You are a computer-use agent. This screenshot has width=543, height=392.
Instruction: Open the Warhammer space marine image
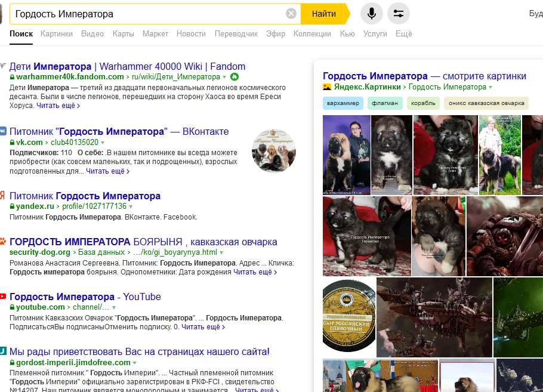(505, 236)
